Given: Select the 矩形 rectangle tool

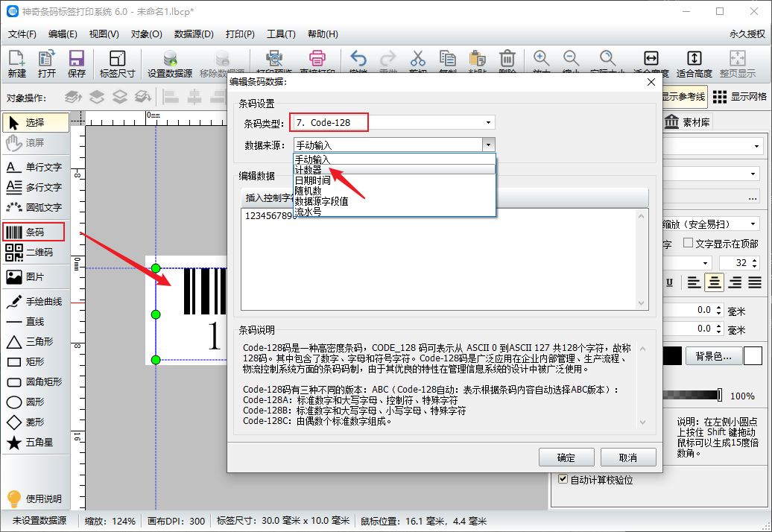Looking at the screenshot, I should click(36, 361).
